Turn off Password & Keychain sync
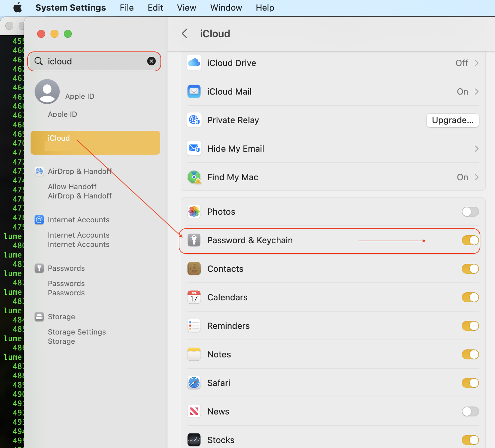 470,240
